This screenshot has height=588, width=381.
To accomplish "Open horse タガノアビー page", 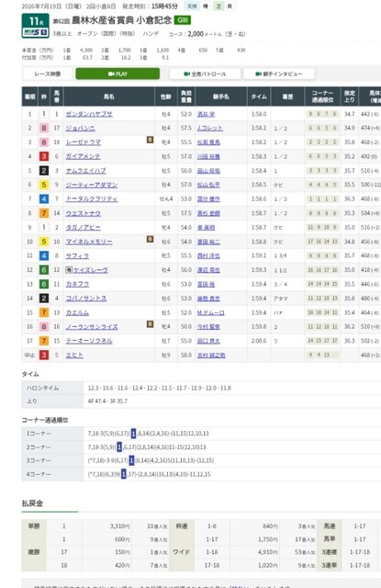I will pos(84,227).
